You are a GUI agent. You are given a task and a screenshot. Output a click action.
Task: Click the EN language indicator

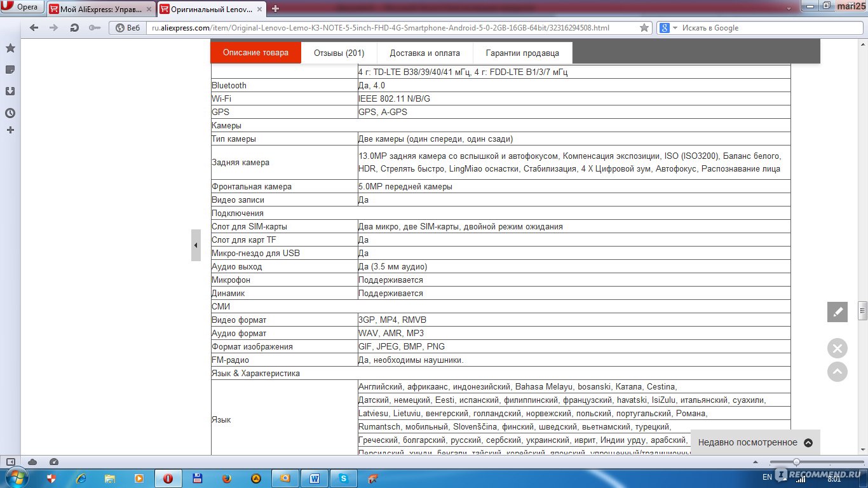(x=767, y=477)
